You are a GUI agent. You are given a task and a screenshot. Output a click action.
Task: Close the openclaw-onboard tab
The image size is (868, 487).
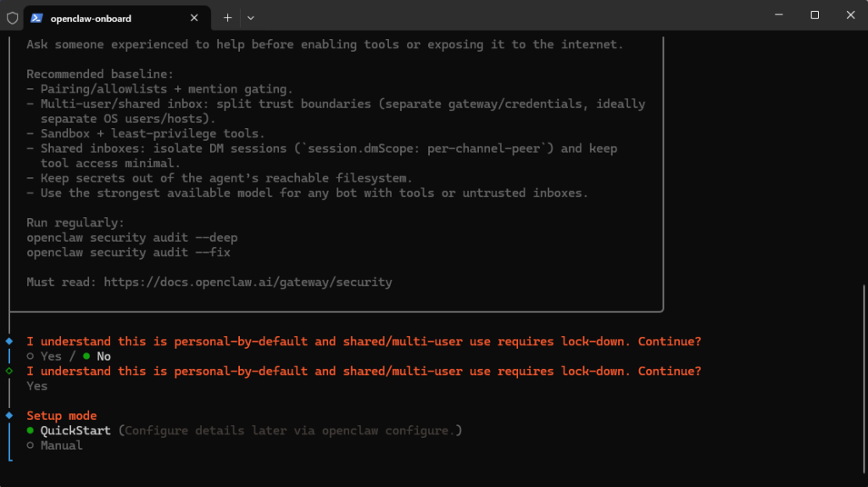[x=193, y=18]
